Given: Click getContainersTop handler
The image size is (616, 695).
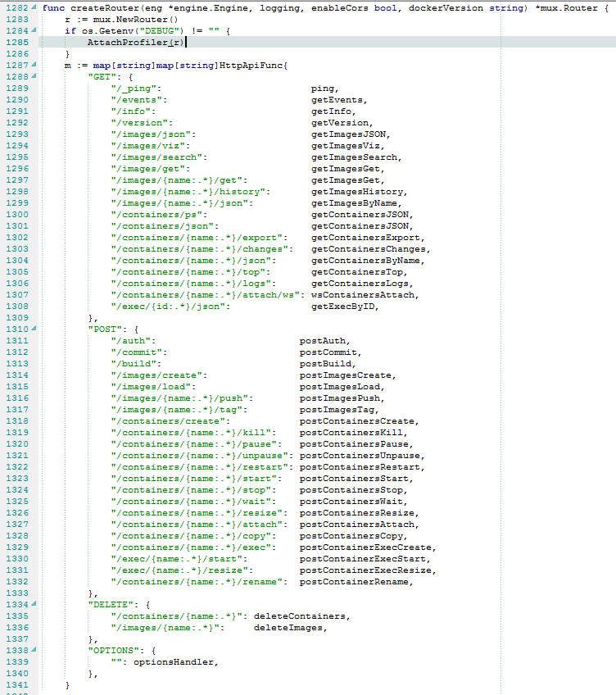Looking at the screenshot, I should (x=357, y=272).
